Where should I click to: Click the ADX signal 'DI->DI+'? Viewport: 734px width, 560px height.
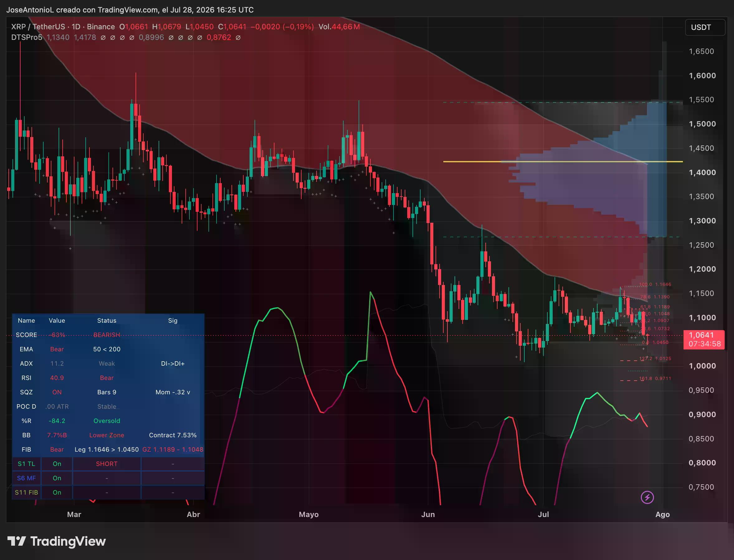tap(173, 363)
